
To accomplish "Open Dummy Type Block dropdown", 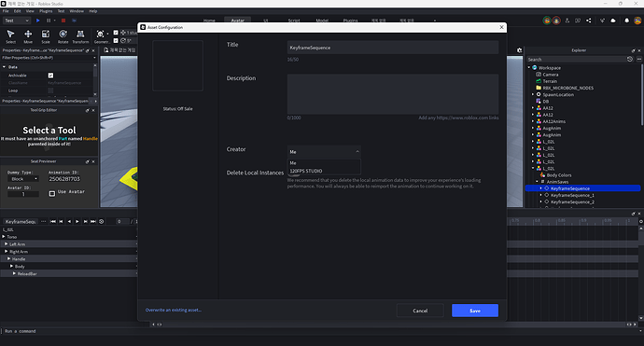I will pyautogui.click(x=23, y=179).
